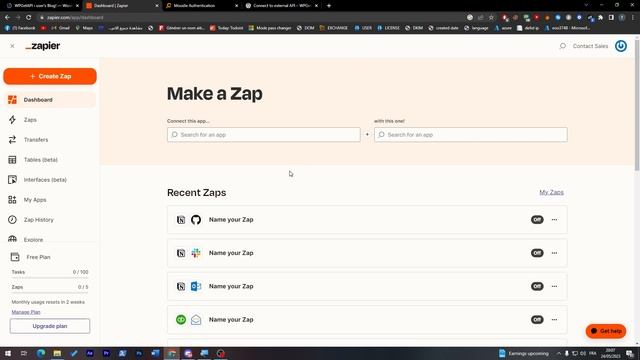Click the envelope icon in the fourth Zap
Screen dimensions: 640x360
196,320
